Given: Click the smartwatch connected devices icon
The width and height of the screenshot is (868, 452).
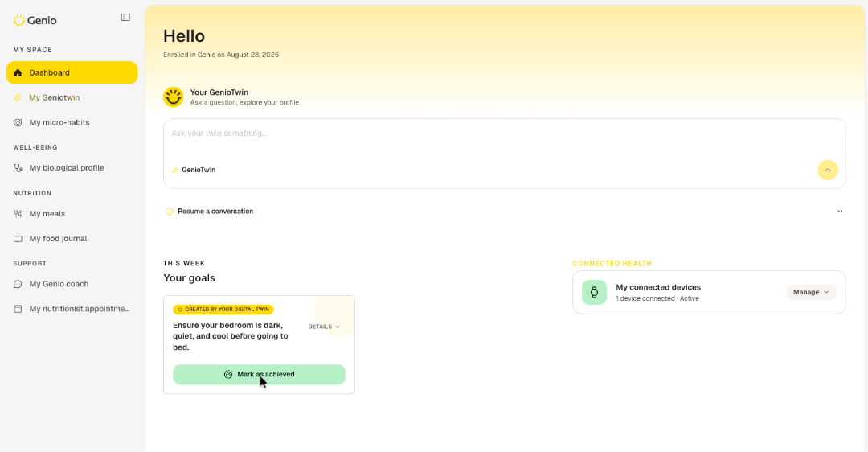Looking at the screenshot, I should (594, 293).
